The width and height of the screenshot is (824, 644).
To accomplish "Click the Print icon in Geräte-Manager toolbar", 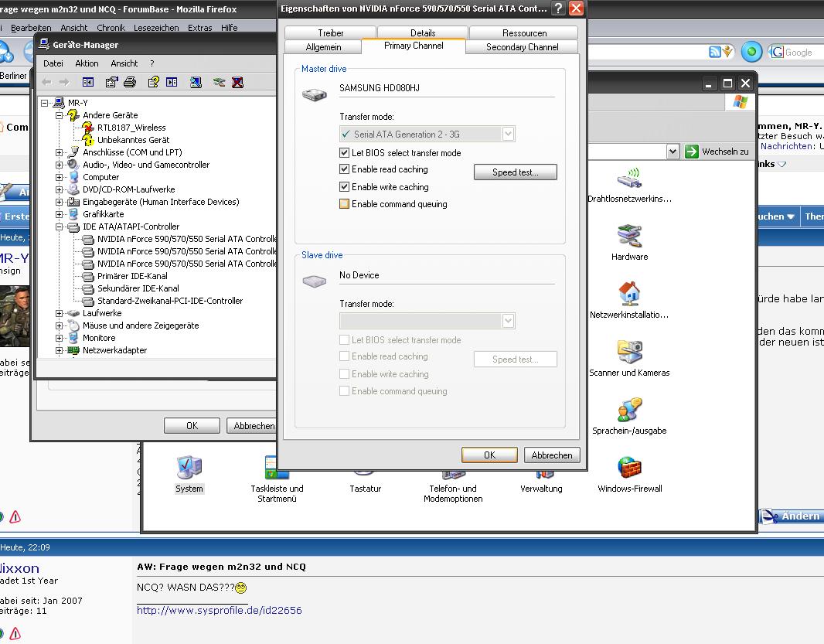I will point(130,82).
